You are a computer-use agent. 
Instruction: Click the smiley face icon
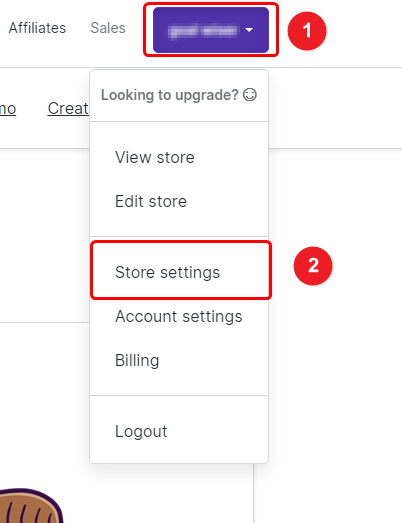(250, 95)
